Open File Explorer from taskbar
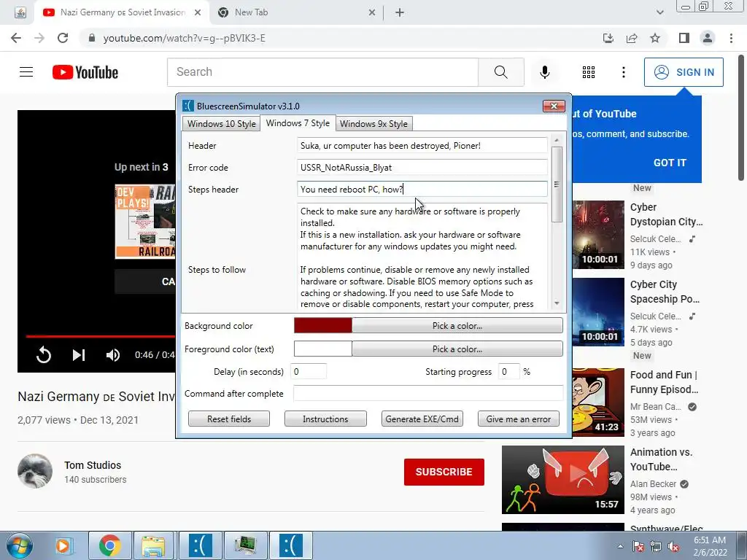This screenshot has width=747, height=560. click(153, 545)
